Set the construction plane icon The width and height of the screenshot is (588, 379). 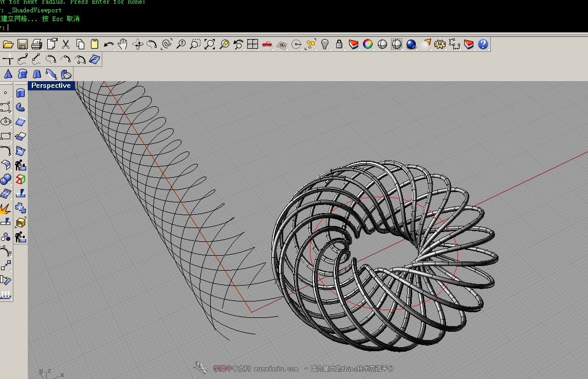[282, 45]
